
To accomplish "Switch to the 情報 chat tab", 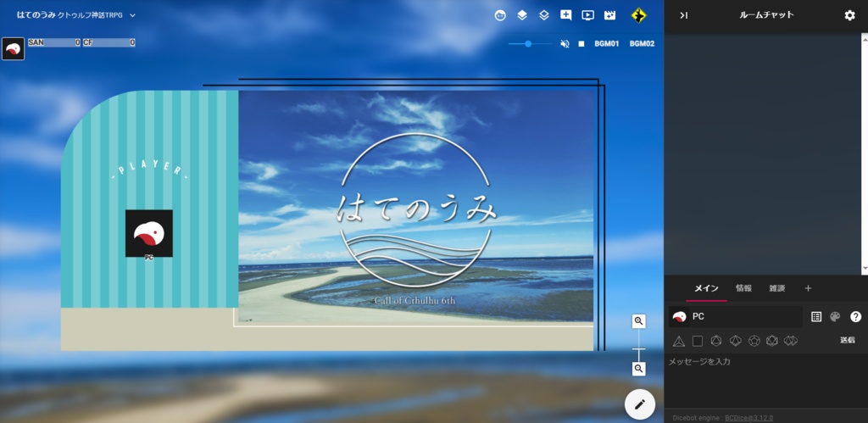I will pyautogui.click(x=743, y=288).
